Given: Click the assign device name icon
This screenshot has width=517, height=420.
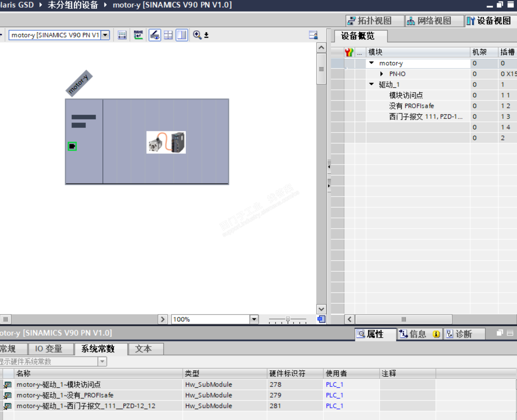Looking at the screenshot, I should pyautogui.click(x=138, y=35).
